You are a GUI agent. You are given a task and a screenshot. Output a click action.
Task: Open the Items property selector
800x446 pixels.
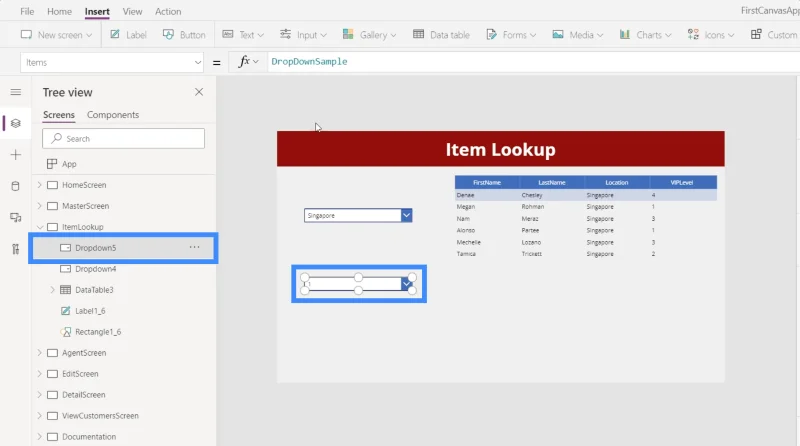pos(112,62)
